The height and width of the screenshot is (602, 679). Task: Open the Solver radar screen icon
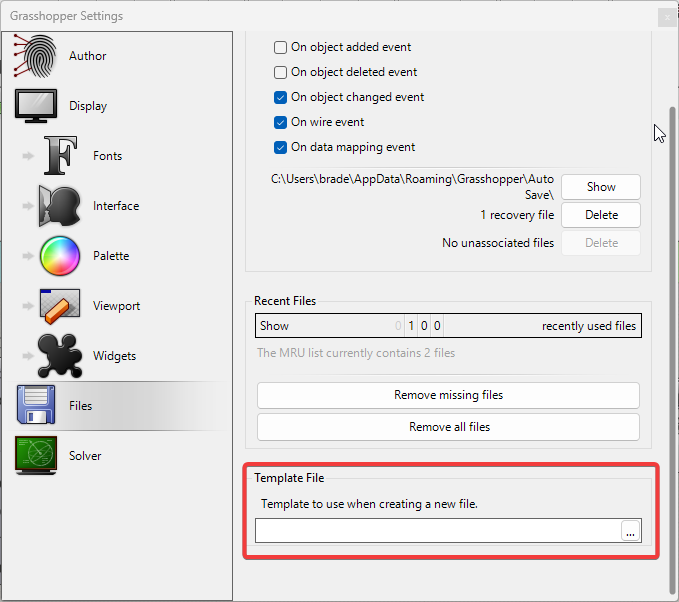tap(36, 455)
